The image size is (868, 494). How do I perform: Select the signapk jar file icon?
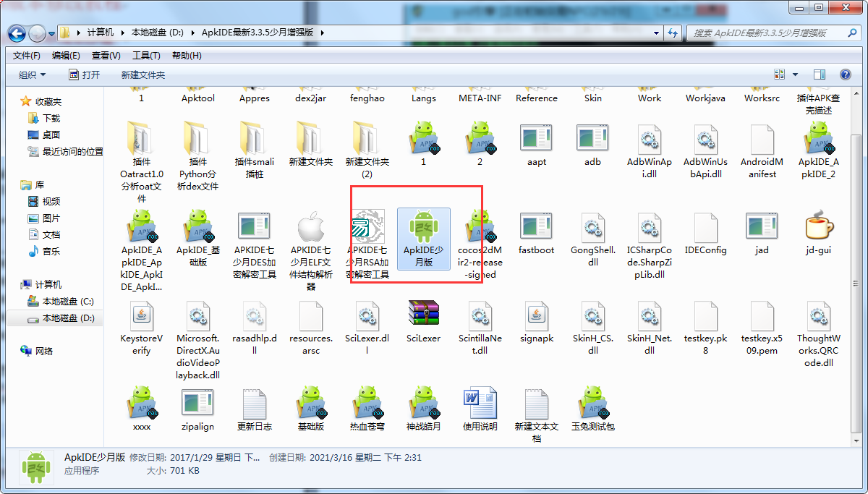click(x=537, y=315)
